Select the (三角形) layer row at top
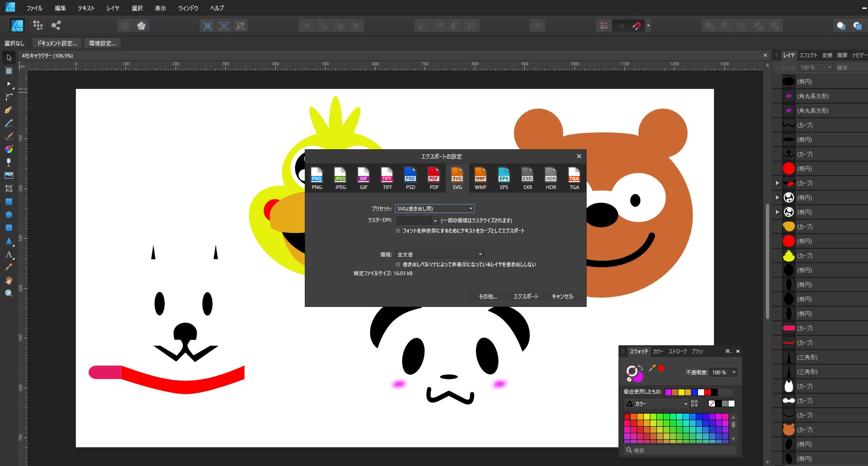This screenshot has width=868, height=466. point(820,357)
